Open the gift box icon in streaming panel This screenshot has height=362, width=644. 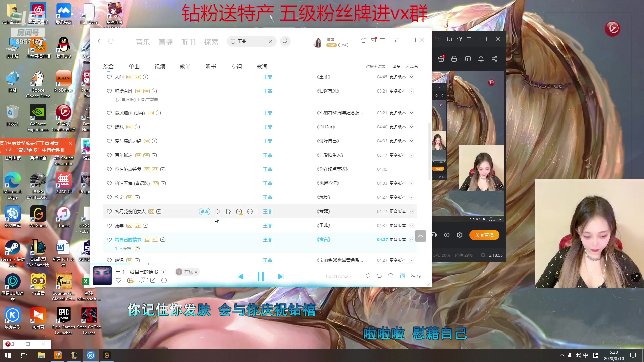[x=441, y=58]
